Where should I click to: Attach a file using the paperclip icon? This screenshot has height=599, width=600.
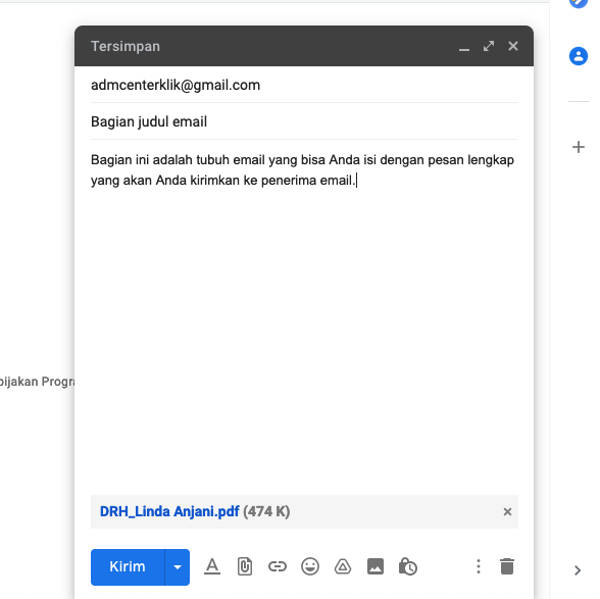pos(244,567)
